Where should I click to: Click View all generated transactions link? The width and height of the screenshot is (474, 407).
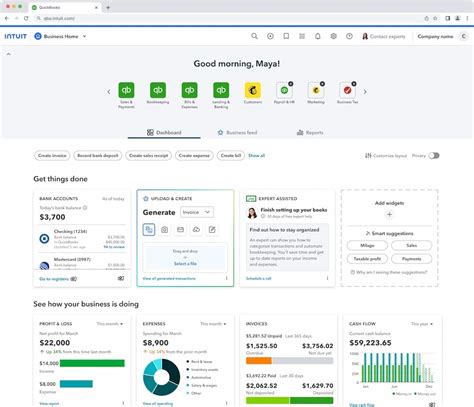click(169, 278)
